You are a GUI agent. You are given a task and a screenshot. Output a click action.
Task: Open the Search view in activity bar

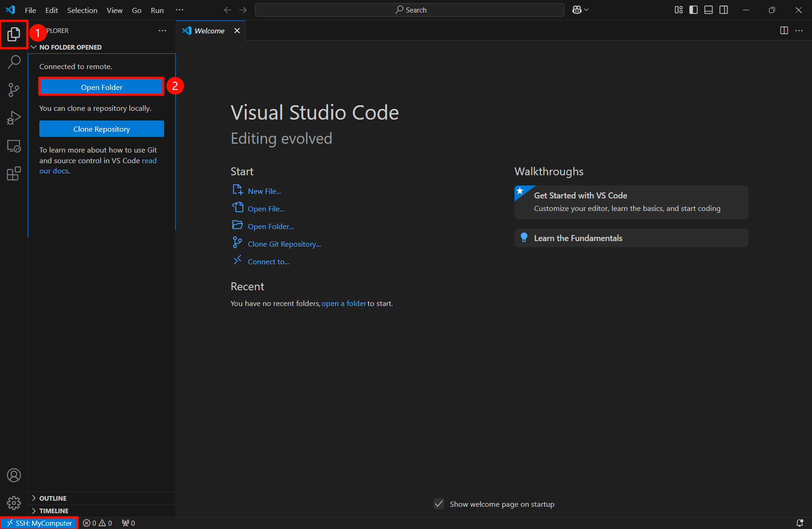click(14, 62)
